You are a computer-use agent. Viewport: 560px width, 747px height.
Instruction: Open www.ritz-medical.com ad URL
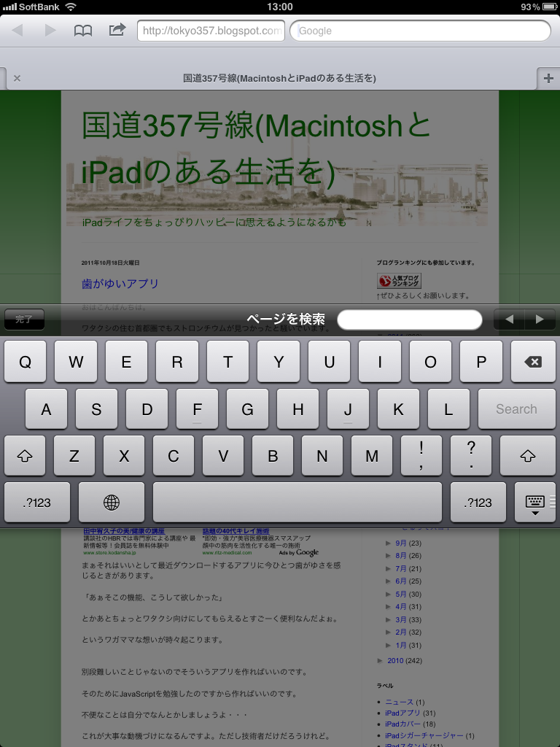point(227,553)
